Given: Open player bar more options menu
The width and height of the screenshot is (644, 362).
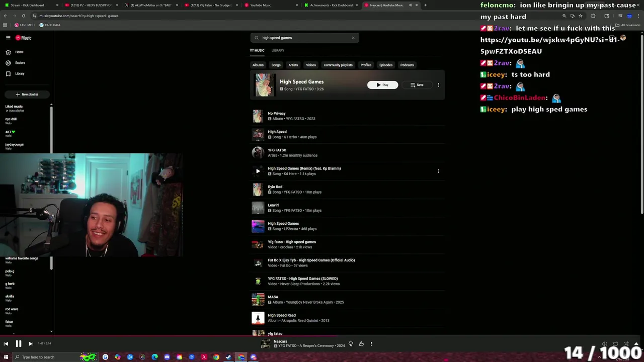Looking at the screenshot, I should point(371,344).
